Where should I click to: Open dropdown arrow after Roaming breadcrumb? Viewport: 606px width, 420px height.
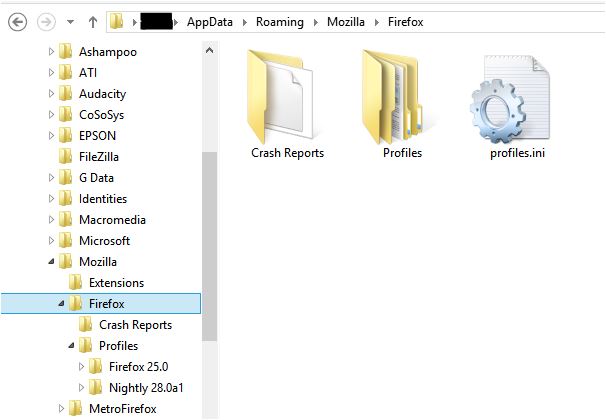(x=316, y=22)
